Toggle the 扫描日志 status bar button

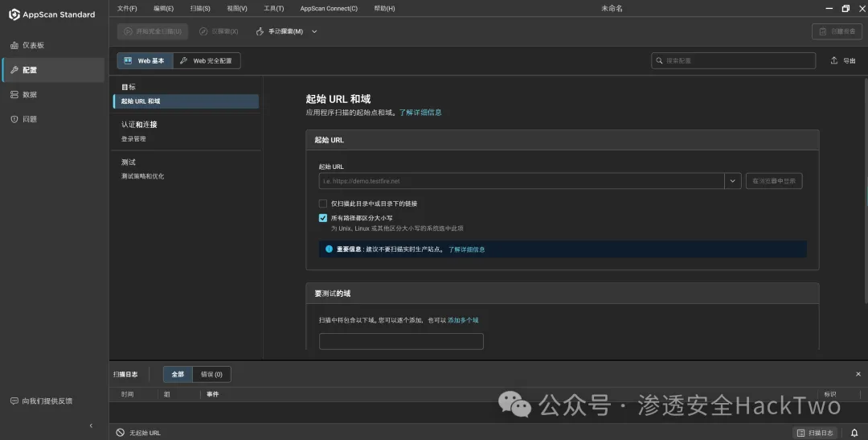tap(814, 433)
